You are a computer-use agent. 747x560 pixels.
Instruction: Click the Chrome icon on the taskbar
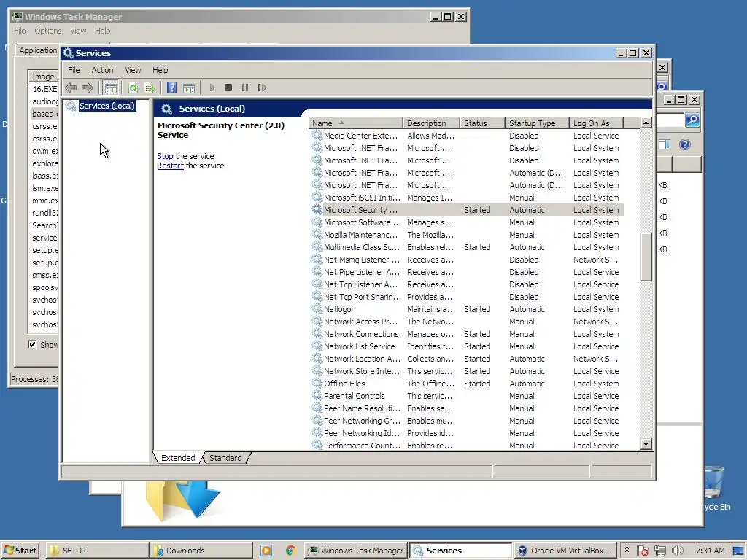(x=290, y=551)
